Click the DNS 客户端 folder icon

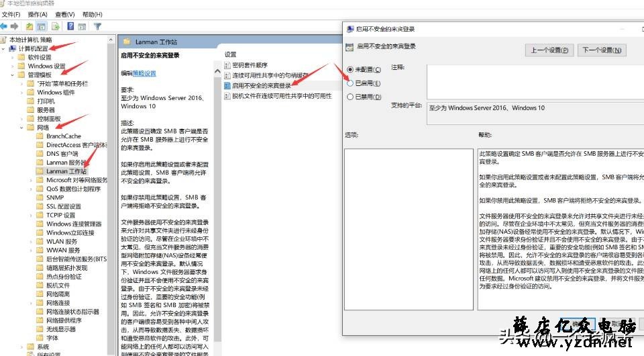(x=40, y=154)
